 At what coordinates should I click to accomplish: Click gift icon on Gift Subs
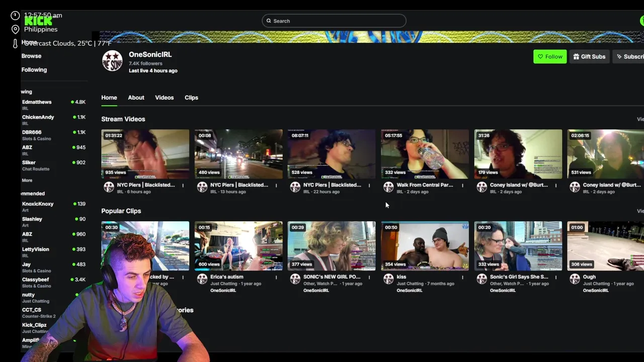[x=576, y=57]
